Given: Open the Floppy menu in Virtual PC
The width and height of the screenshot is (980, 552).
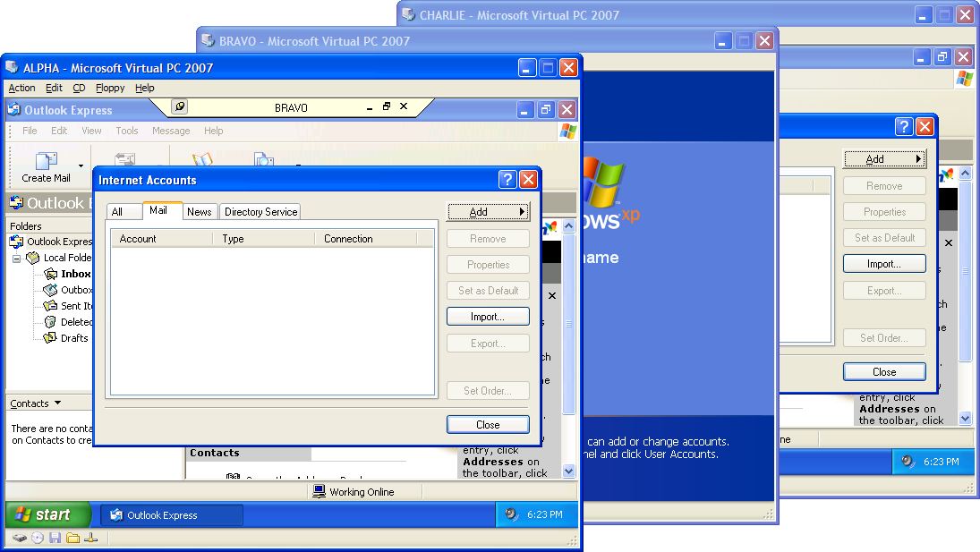Looking at the screenshot, I should (x=110, y=88).
